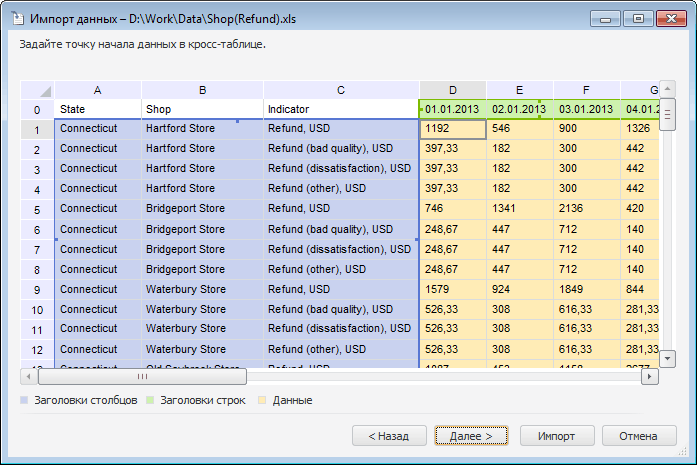Click the yellow Данные legend swatch
697x465 pixels.
[x=264, y=400]
